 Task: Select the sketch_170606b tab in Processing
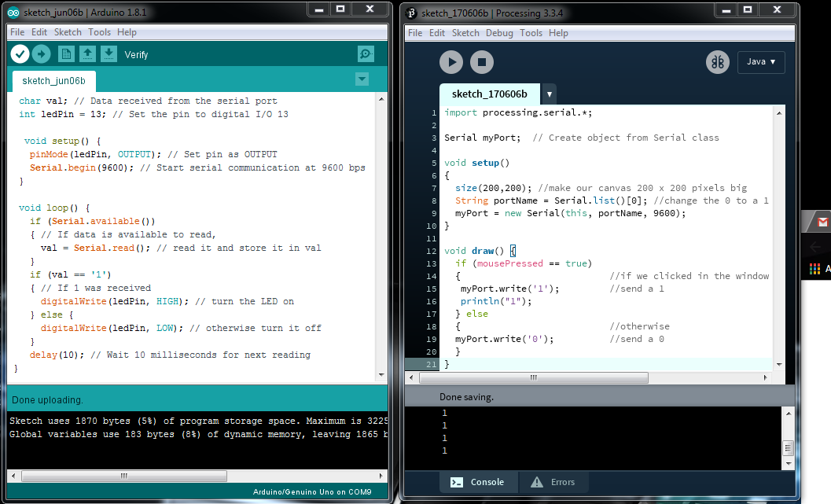coord(490,94)
